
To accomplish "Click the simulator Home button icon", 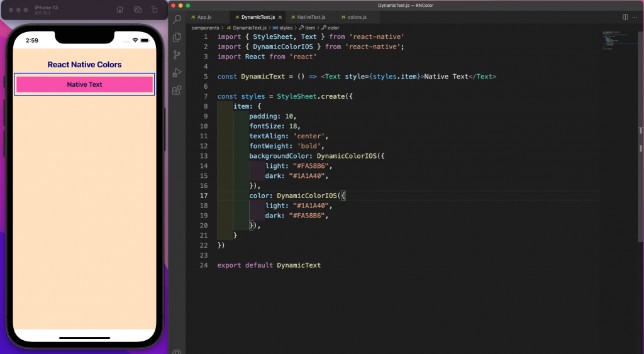I will [119, 9].
